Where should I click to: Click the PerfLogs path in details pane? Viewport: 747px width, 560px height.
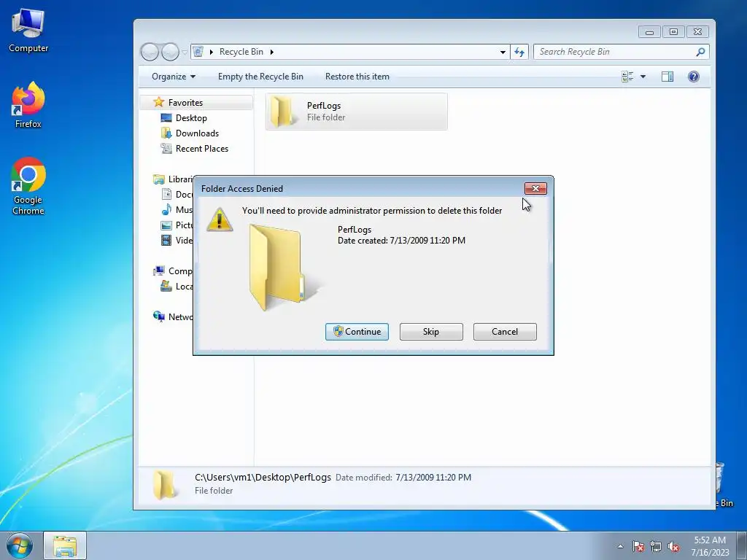click(x=263, y=477)
